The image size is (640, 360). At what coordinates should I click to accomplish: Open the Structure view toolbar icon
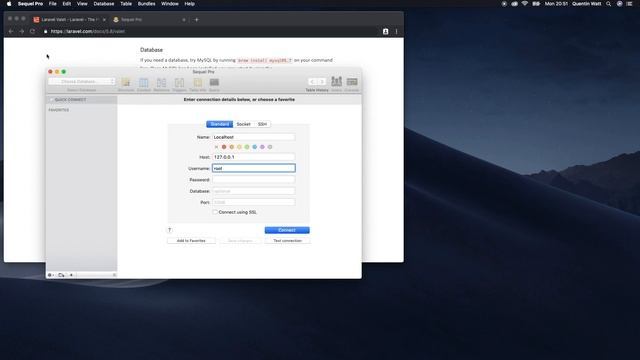click(126, 83)
